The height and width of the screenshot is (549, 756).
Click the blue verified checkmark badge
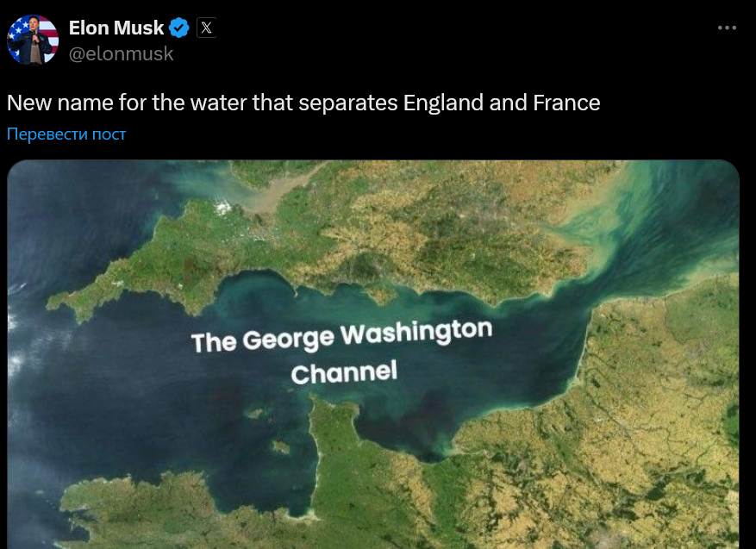(x=179, y=28)
